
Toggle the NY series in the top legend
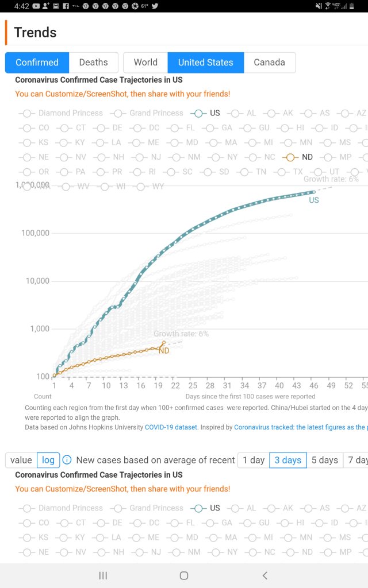click(224, 157)
